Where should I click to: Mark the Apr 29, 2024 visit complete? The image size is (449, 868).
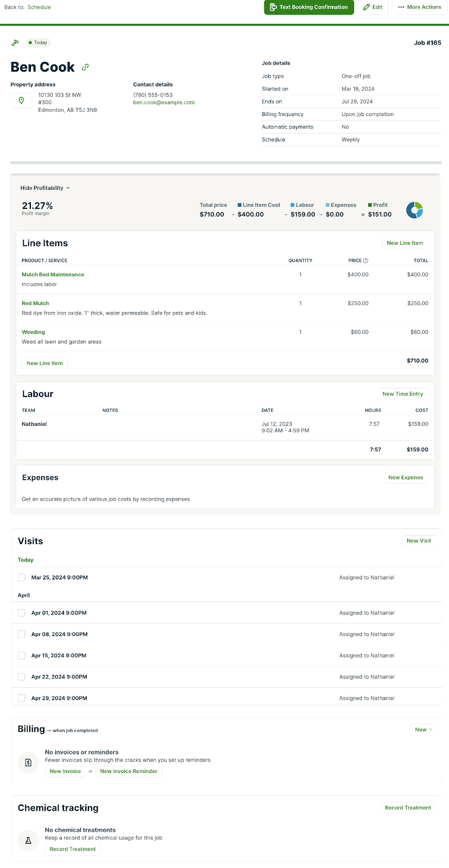[x=22, y=698]
